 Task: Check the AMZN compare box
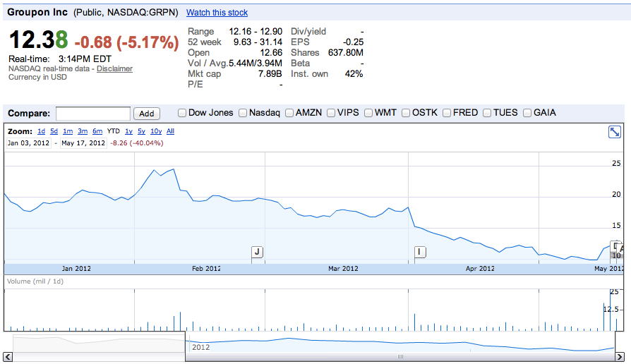(x=289, y=113)
